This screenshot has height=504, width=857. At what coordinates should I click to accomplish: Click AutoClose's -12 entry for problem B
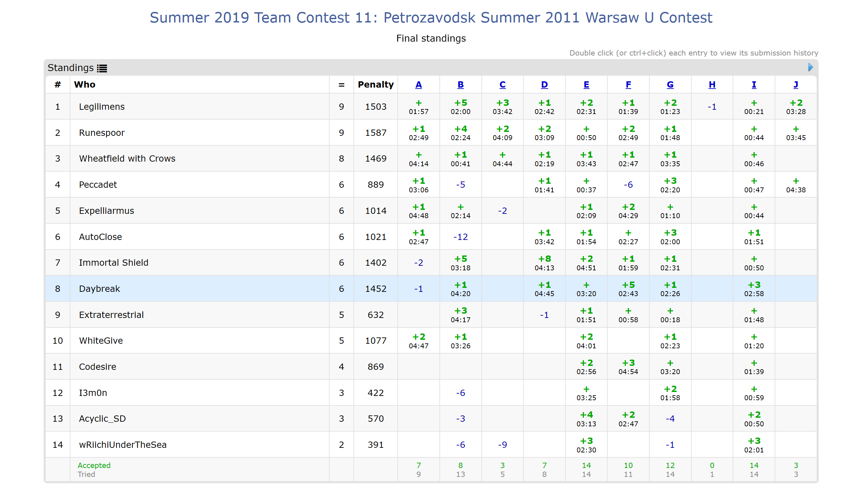pos(461,237)
